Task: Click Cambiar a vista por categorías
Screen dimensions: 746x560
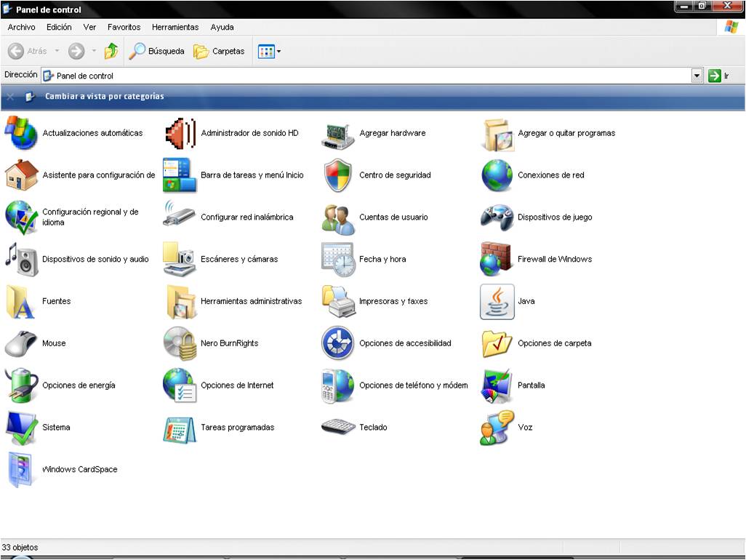Action: click(104, 96)
